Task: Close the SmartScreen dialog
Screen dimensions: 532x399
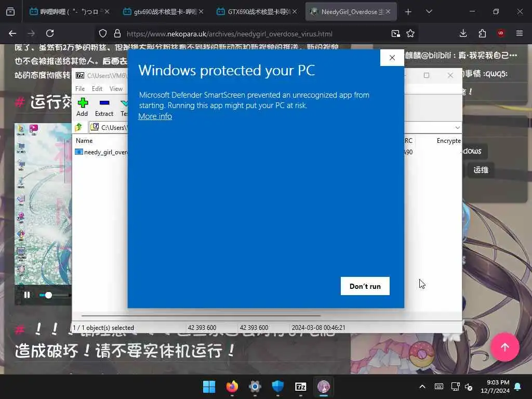Action: 392,58
